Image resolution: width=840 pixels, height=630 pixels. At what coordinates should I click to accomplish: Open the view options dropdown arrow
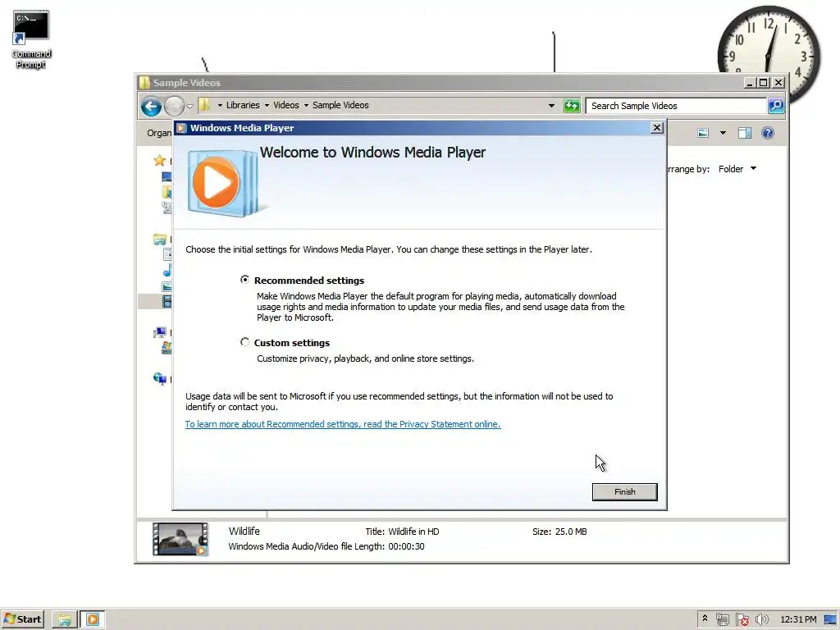tap(723, 133)
